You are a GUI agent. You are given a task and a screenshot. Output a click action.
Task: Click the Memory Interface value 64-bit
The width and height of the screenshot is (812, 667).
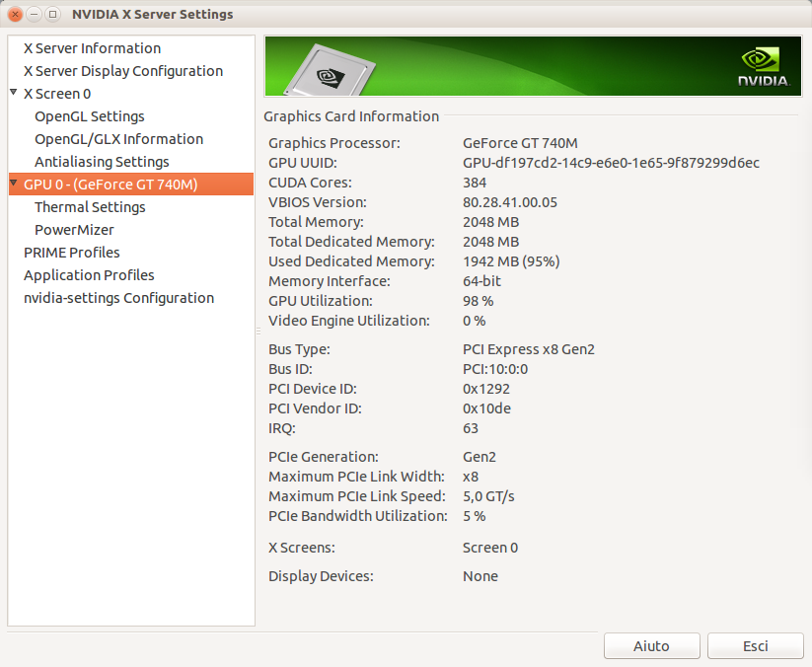[481, 281]
